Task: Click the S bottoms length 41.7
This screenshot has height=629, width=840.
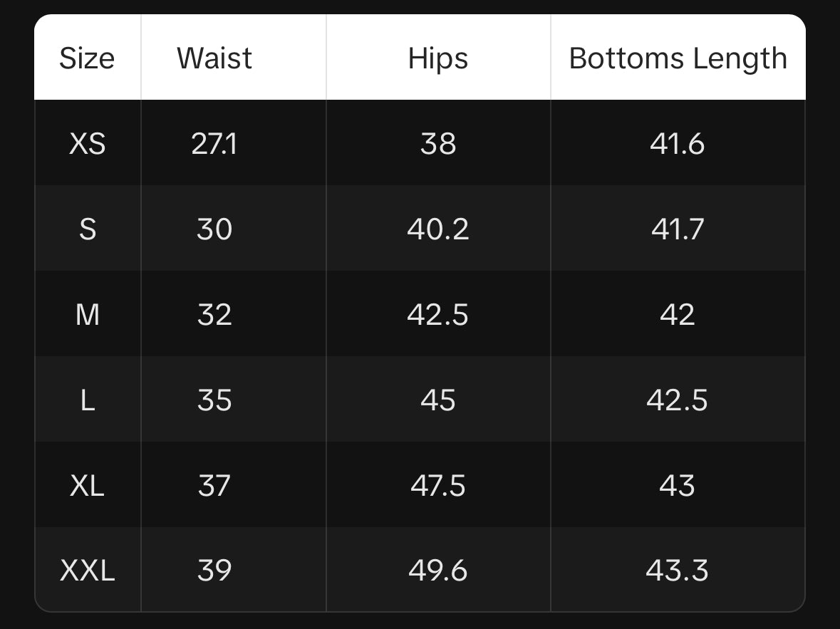Action: pos(678,229)
